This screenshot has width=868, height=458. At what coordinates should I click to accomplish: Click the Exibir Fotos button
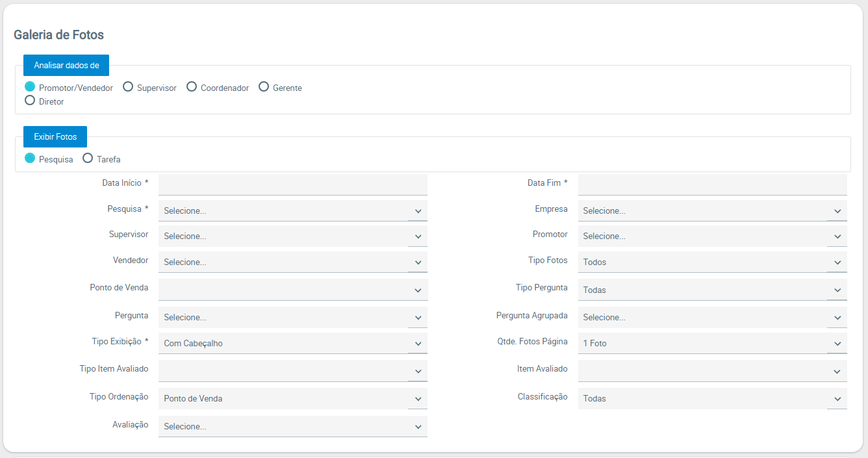55,137
